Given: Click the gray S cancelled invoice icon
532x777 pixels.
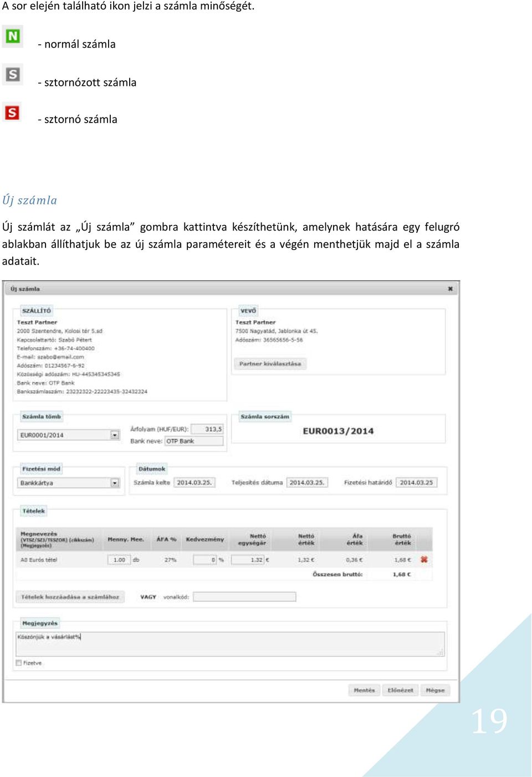Looking at the screenshot, I should pos(12,74).
